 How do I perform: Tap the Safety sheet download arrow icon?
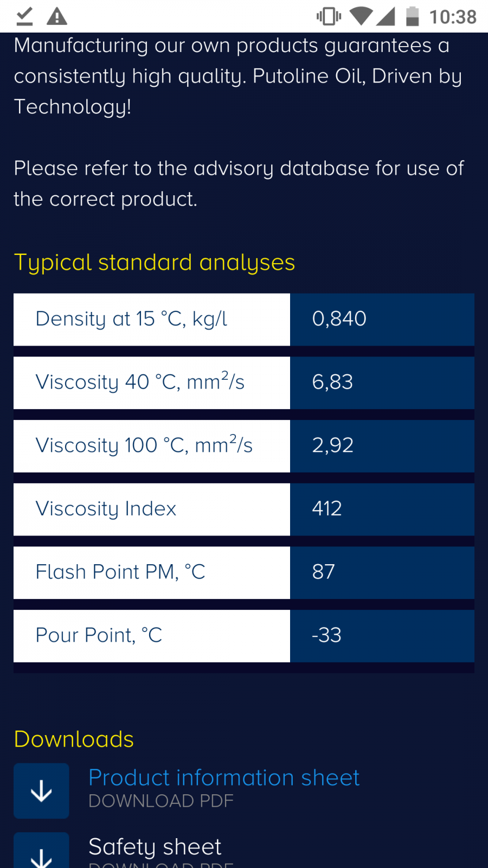pyautogui.click(x=41, y=853)
